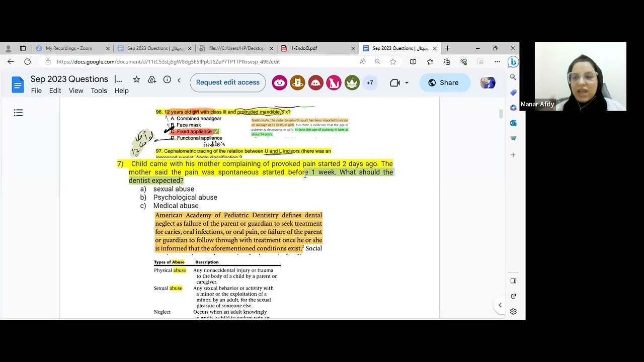
Task: Click the Request edit access button
Action: coord(228,82)
